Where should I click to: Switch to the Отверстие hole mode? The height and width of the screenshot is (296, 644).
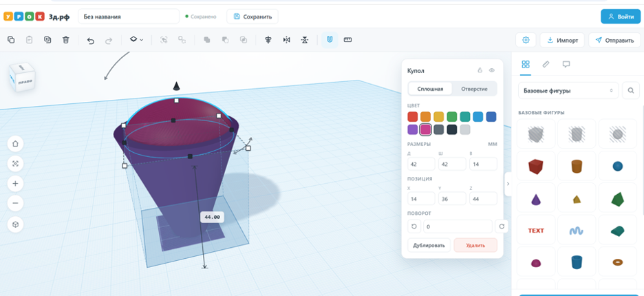tap(474, 88)
